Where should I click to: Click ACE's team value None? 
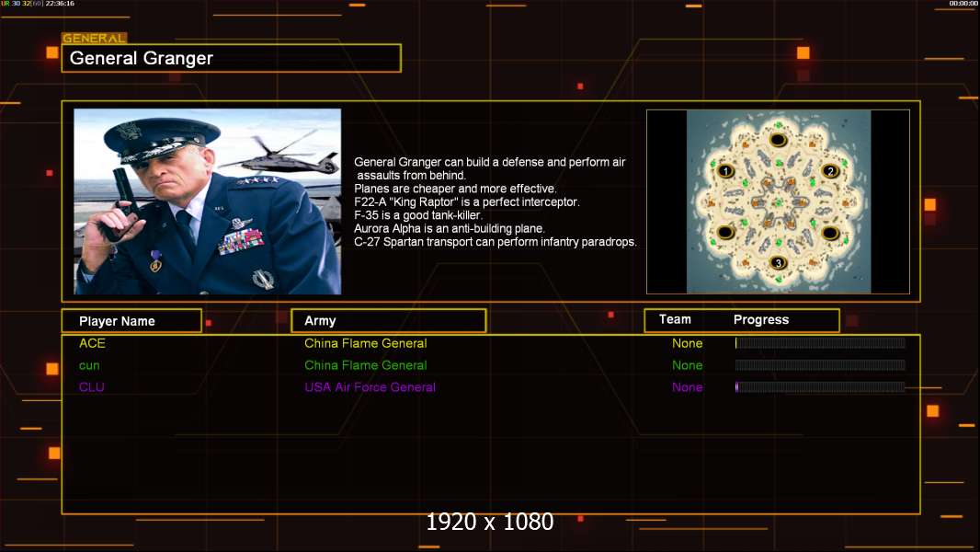[688, 343]
